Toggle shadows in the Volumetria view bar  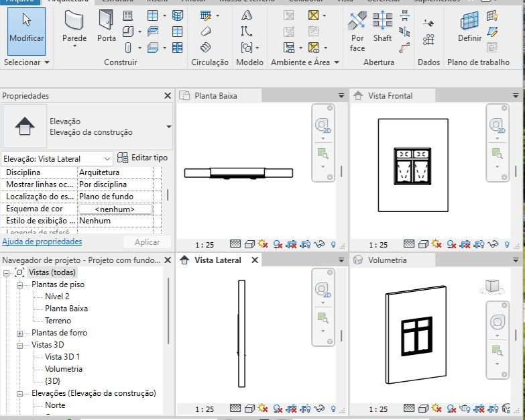[x=451, y=409]
